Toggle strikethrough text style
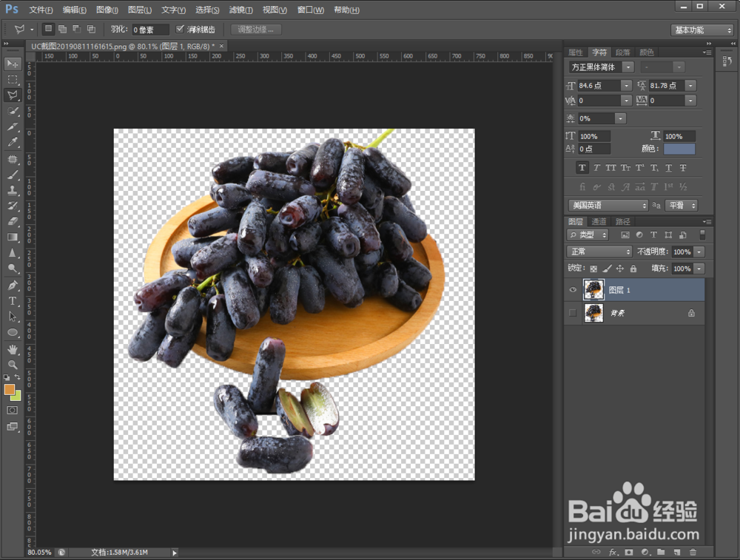 pos(683,167)
